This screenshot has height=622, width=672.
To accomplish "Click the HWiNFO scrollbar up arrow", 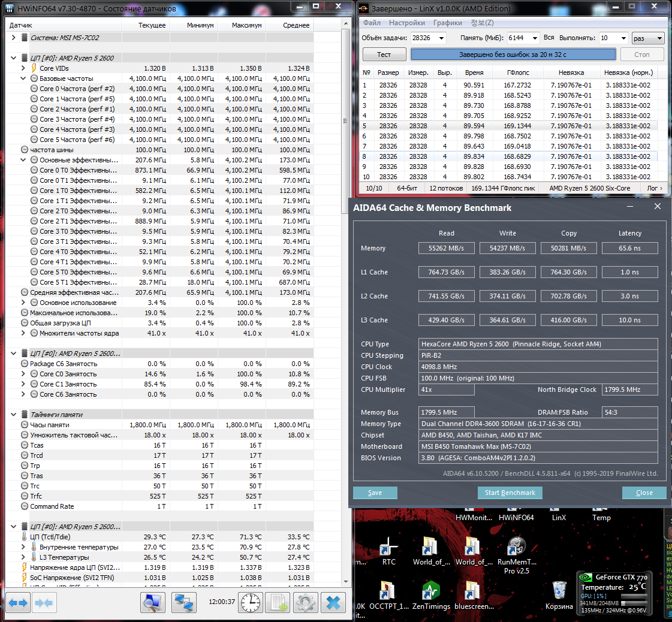I will (345, 23).
